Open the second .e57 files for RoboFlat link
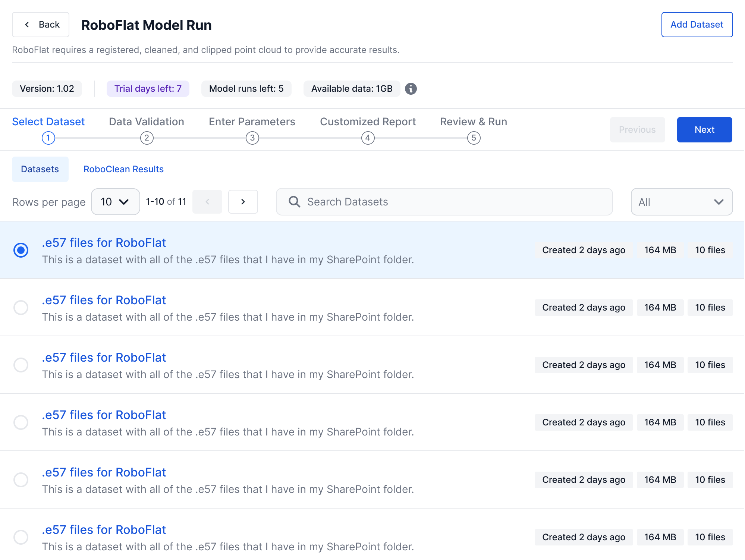This screenshot has width=745, height=560. click(x=104, y=300)
